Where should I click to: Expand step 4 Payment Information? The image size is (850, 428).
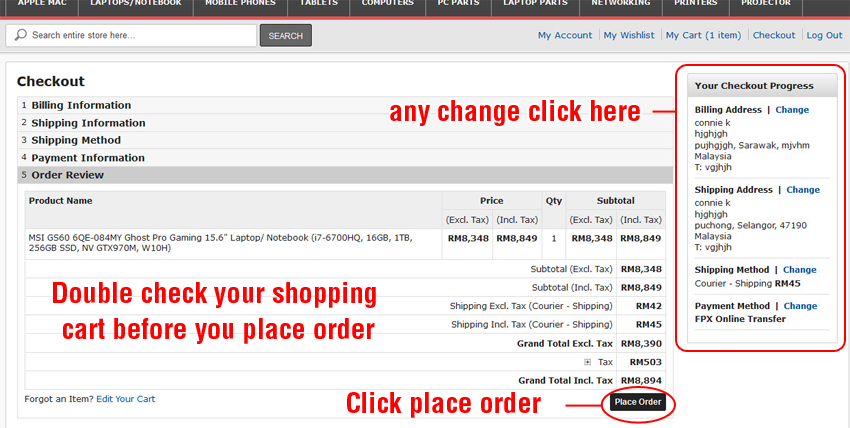pos(345,158)
